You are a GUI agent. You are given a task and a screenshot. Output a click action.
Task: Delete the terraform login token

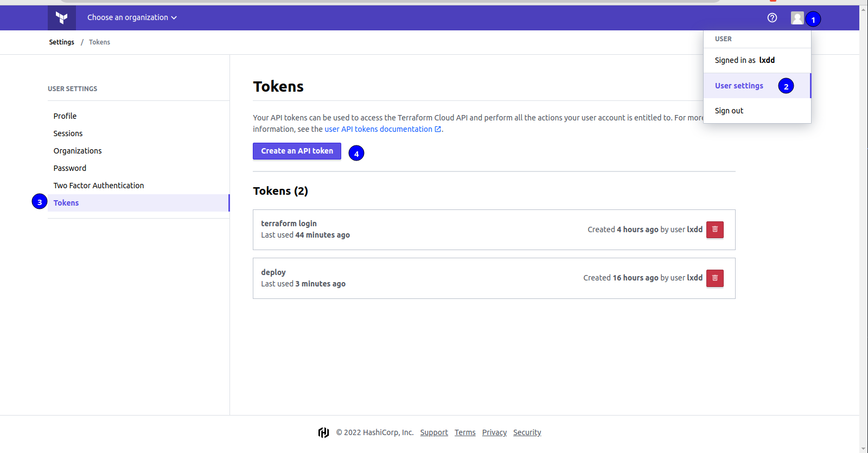tap(715, 229)
